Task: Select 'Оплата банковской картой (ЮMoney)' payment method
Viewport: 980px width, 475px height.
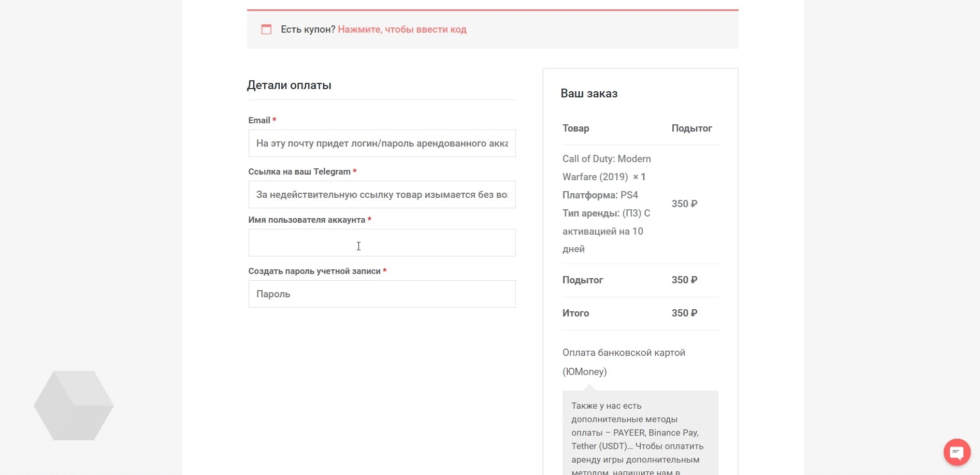Action: (x=624, y=362)
